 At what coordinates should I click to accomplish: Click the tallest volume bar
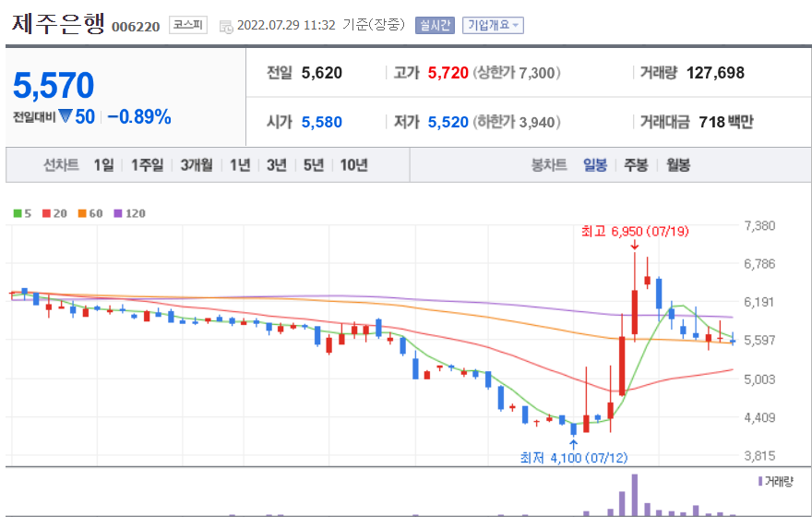pyautogui.click(x=635, y=495)
